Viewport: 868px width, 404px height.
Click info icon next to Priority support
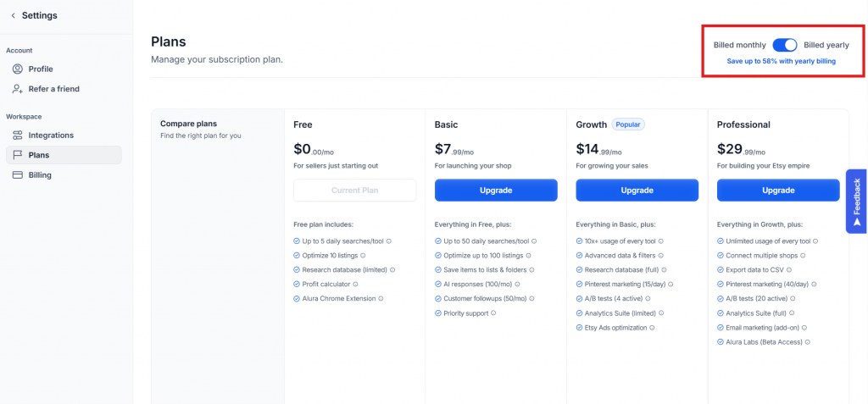pyautogui.click(x=493, y=313)
